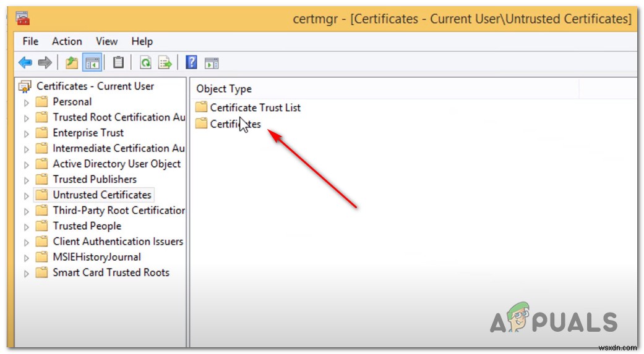Viewport: 644px width, 354px height.
Task: Expand the Trusted People node
Action: pyautogui.click(x=26, y=227)
